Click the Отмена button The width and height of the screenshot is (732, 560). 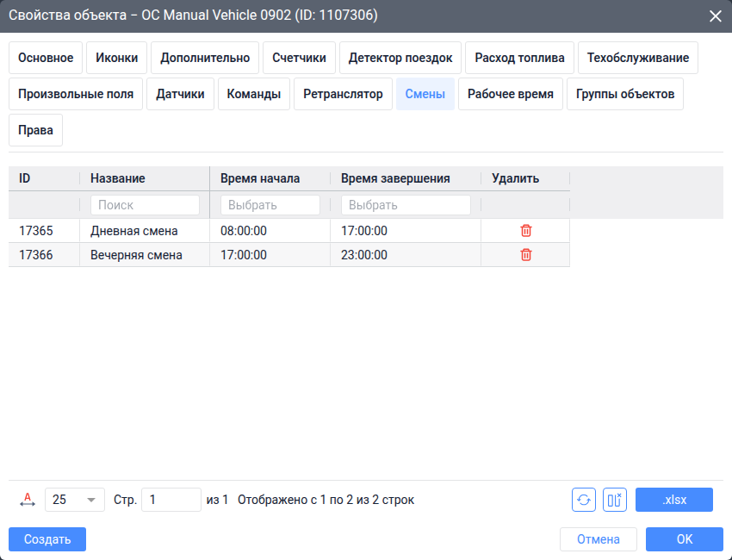pyautogui.click(x=598, y=539)
